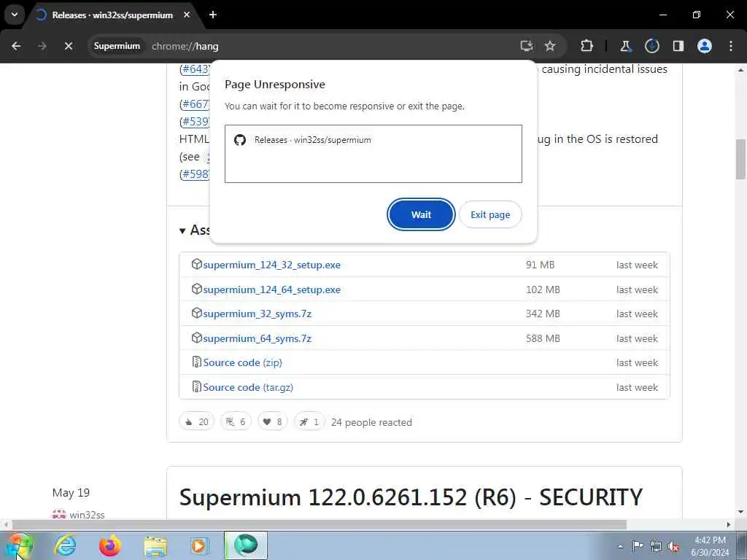
Task: Go forward with the forward arrow
Action: [42, 46]
